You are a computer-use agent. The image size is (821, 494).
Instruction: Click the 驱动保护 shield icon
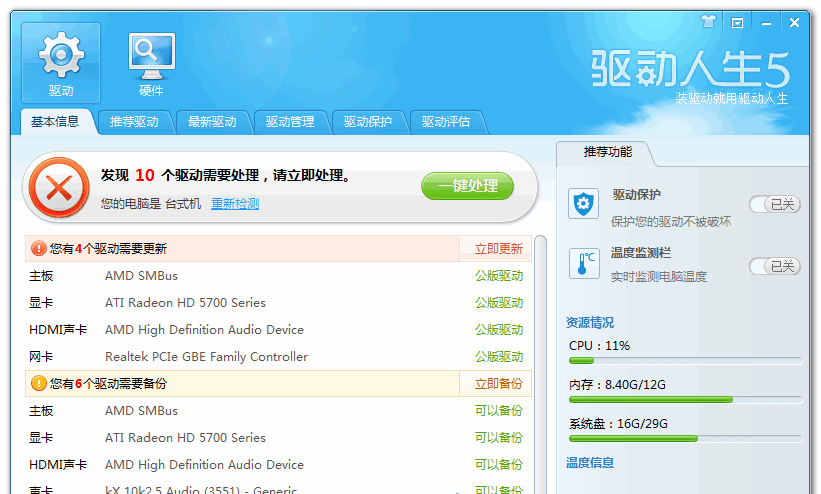(583, 204)
